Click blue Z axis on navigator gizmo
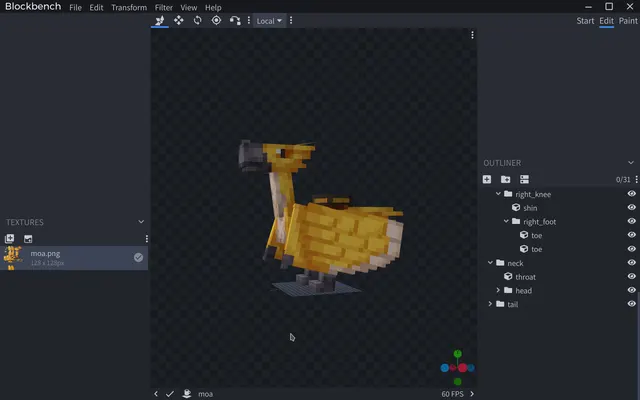Screen dimensions: 640x400 coord(444,368)
